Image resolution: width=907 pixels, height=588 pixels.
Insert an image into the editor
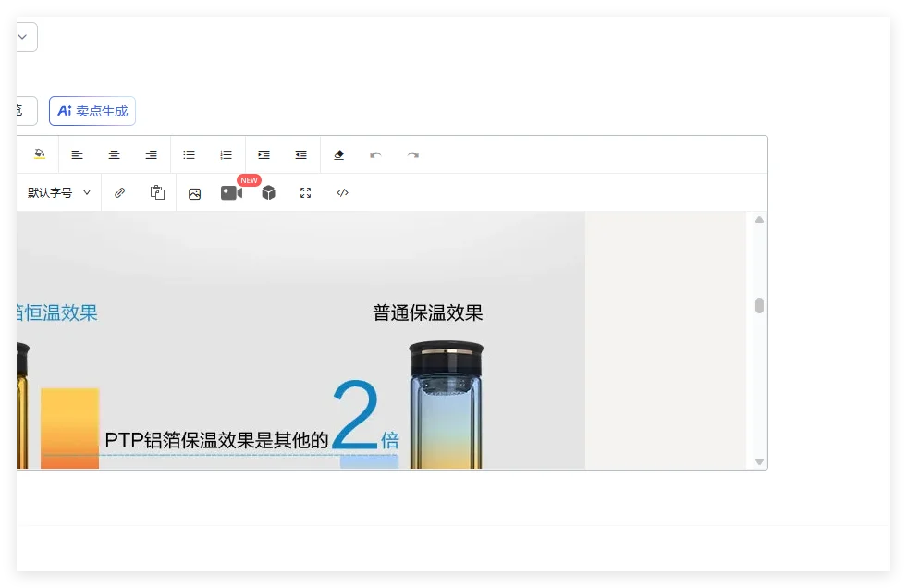click(195, 193)
